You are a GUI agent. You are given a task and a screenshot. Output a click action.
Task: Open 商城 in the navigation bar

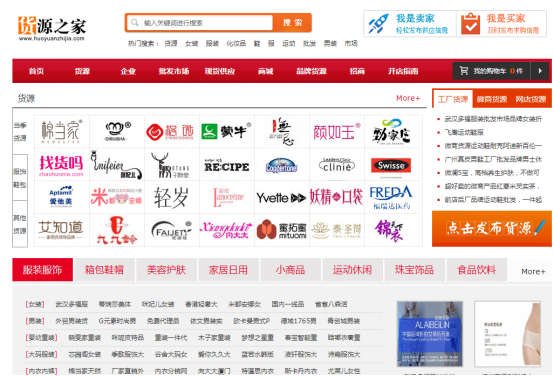point(266,71)
